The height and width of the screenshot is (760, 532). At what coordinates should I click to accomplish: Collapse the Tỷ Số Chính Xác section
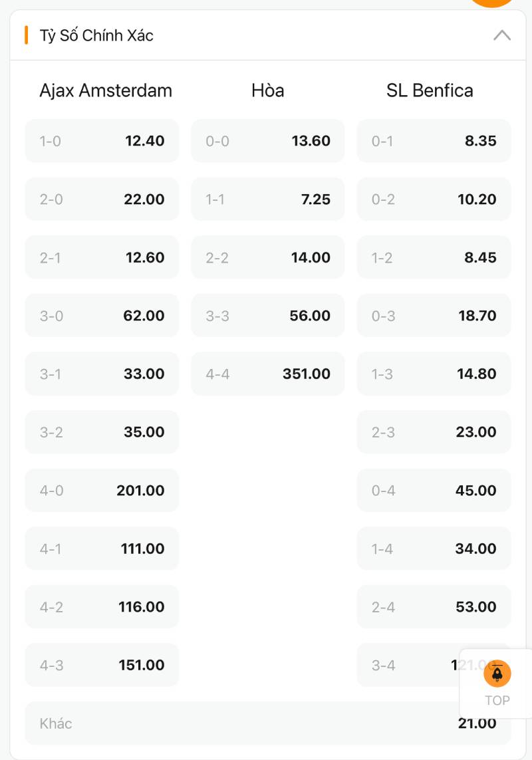[501, 35]
